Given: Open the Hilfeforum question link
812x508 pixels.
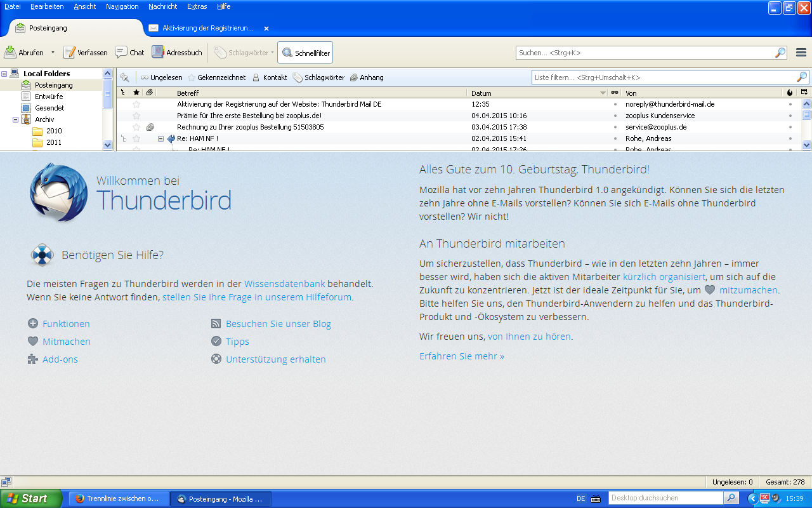Looking at the screenshot, I should click(x=257, y=297).
